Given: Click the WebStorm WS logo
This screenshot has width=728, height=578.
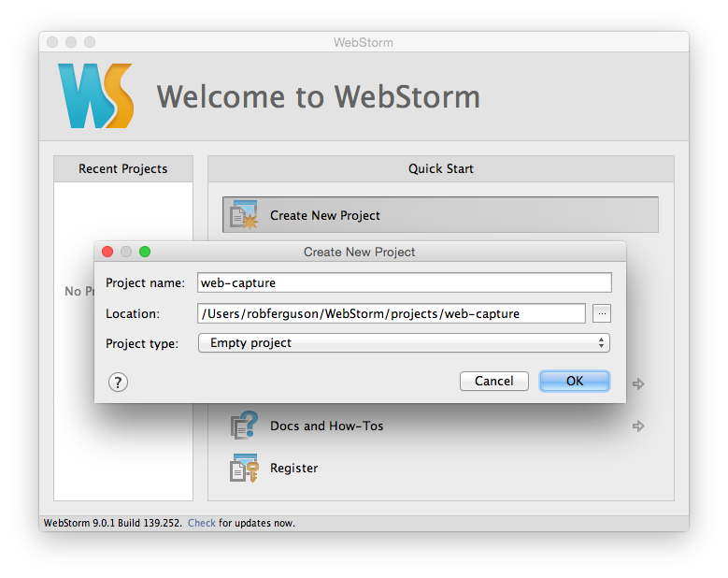Looking at the screenshot, I should click(x=95, y=95).
